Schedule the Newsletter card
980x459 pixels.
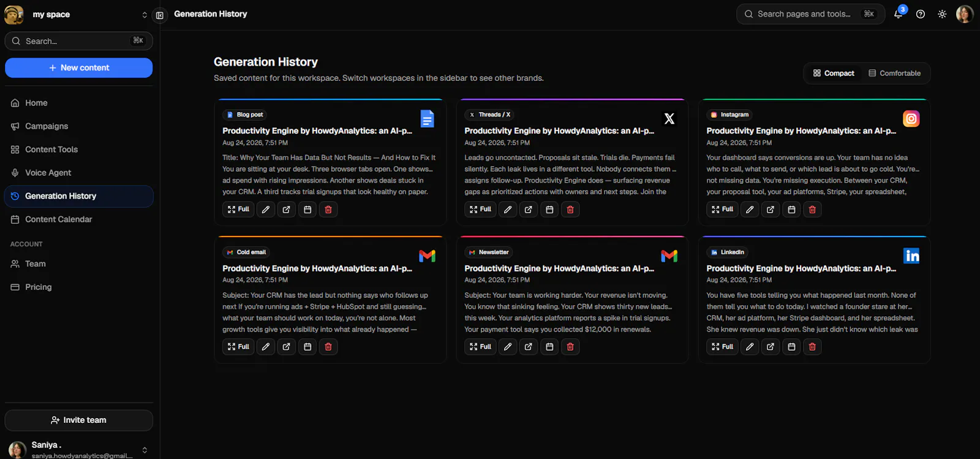[549, 347]
